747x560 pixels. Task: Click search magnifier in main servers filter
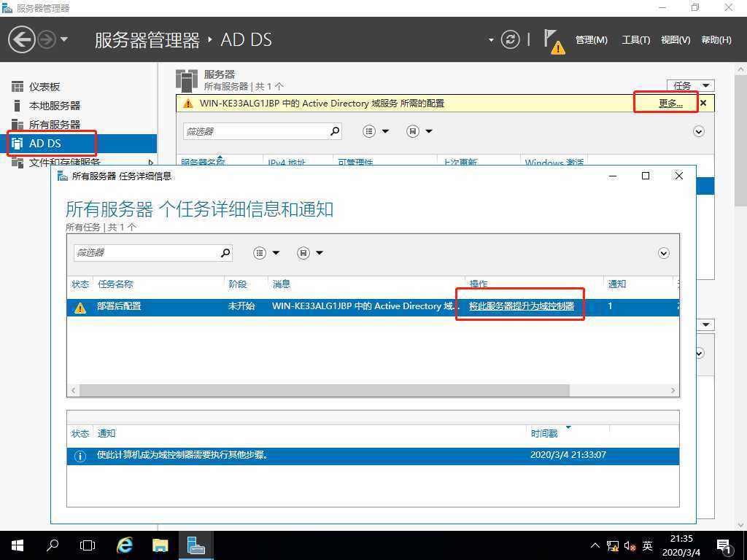[x=335, y=131]
